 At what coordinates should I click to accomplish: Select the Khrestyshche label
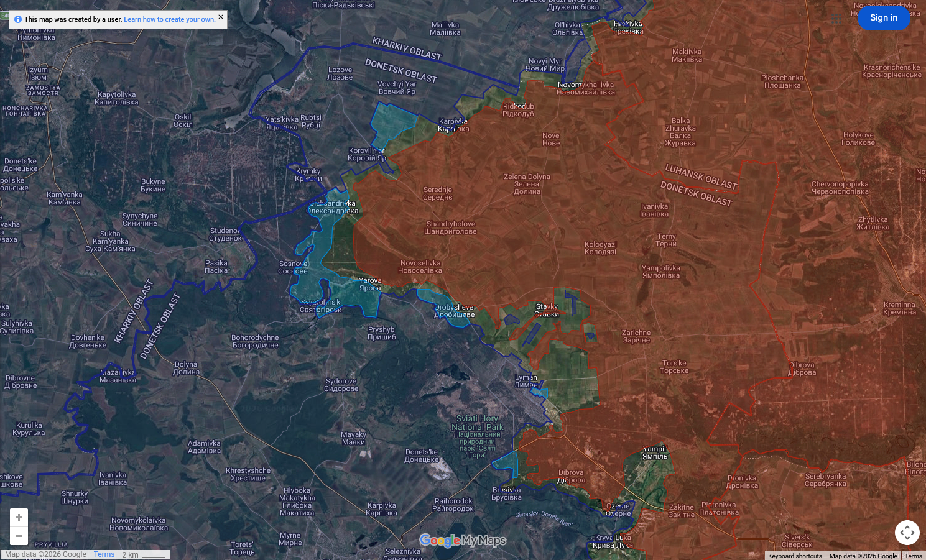[x=248, y=474]
